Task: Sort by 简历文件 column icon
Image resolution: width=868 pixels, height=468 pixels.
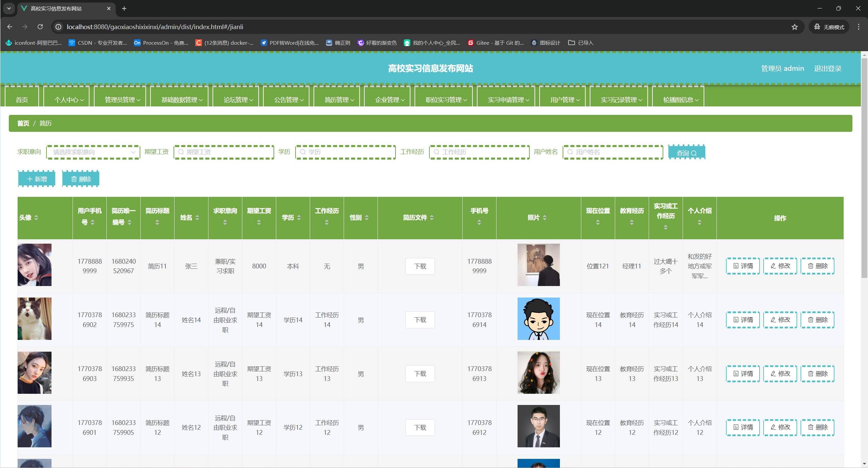Action: [432, 218]
